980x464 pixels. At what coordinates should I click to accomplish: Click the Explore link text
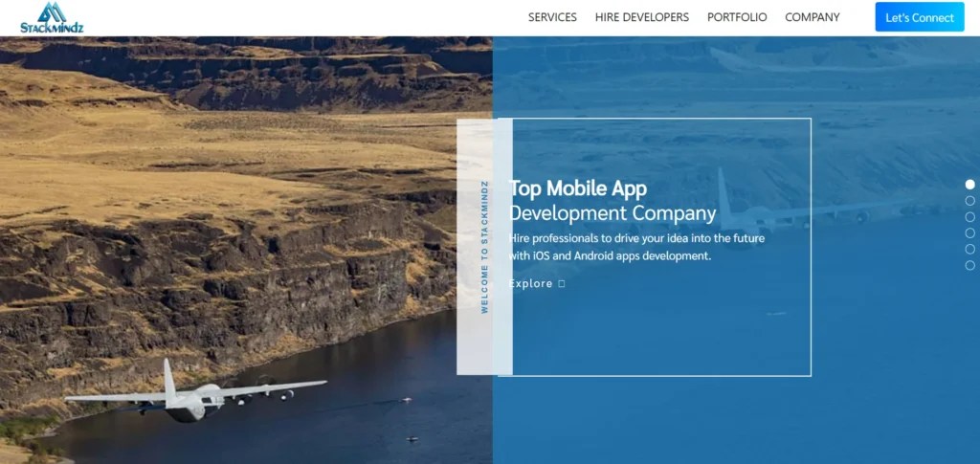pos(531,284)
